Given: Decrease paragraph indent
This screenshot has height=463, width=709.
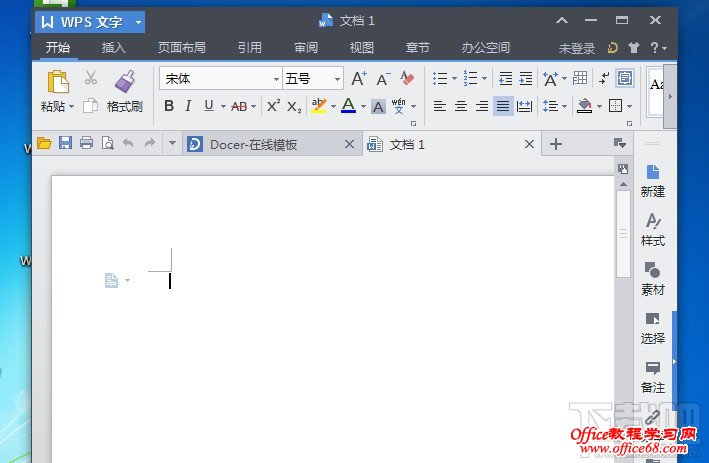Looking at the screenshot, I should coord(505,79).
